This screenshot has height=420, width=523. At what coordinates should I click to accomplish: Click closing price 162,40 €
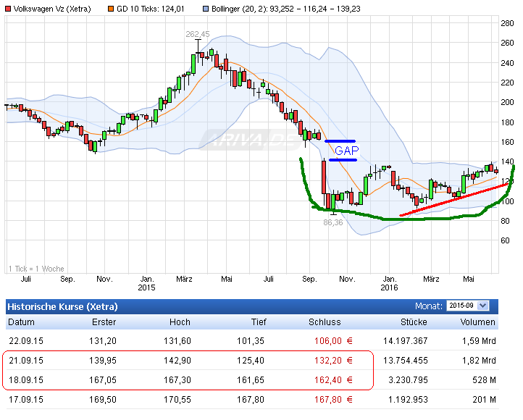click(x=333, y=380)
